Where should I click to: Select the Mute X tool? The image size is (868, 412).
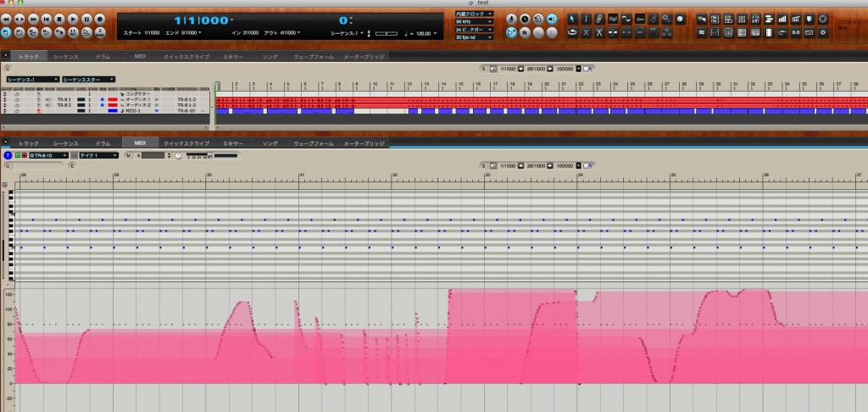[x=587, y=33]
